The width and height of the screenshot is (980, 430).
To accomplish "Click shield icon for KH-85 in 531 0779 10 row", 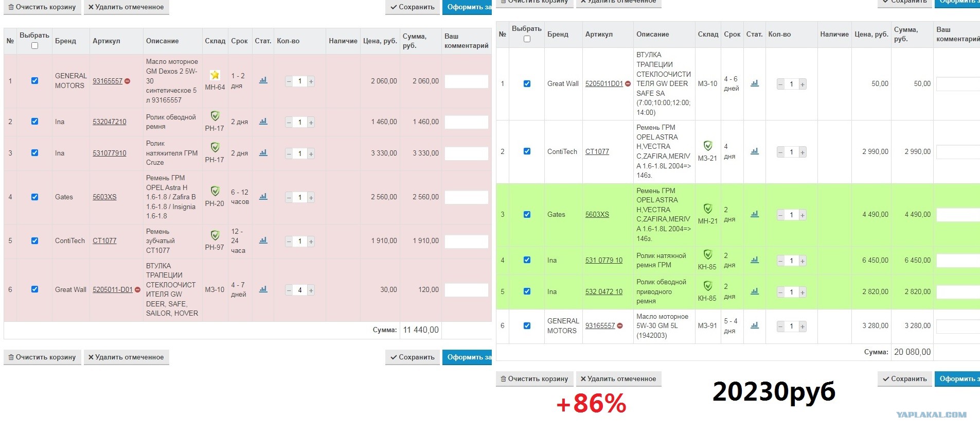I will coord(708,255).
